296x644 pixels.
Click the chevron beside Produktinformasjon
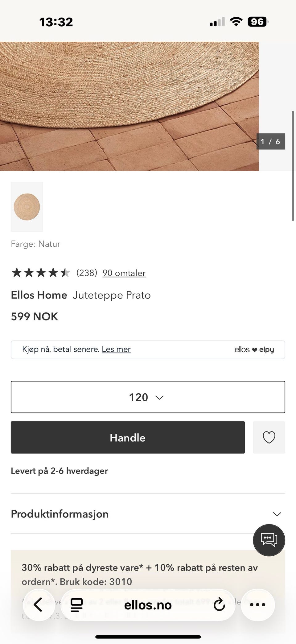click(x=277, y=514)
